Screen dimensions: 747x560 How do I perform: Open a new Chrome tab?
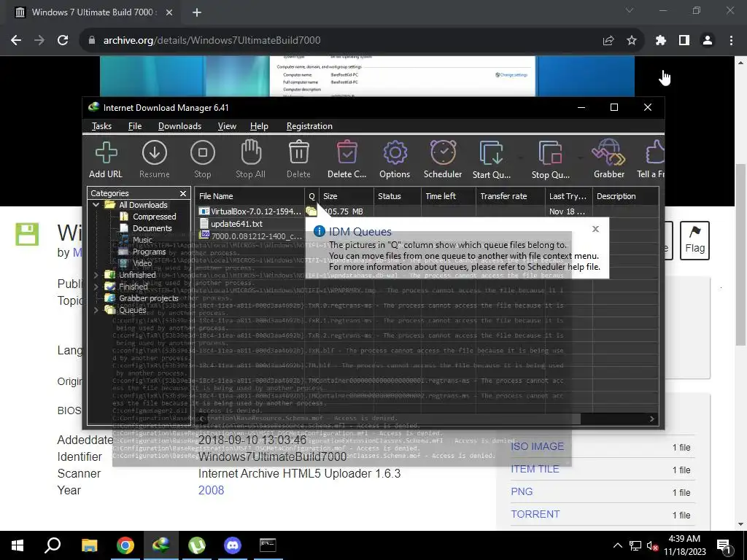[197, 12]
